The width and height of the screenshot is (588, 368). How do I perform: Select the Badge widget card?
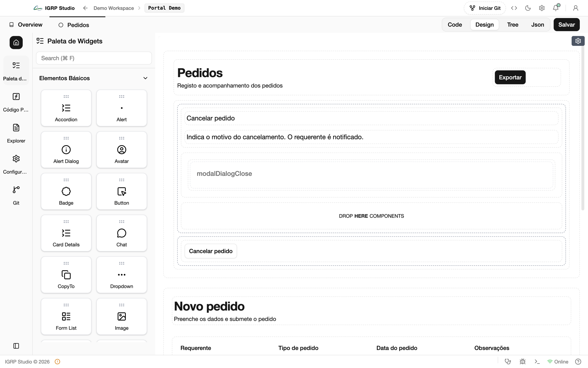66,192
